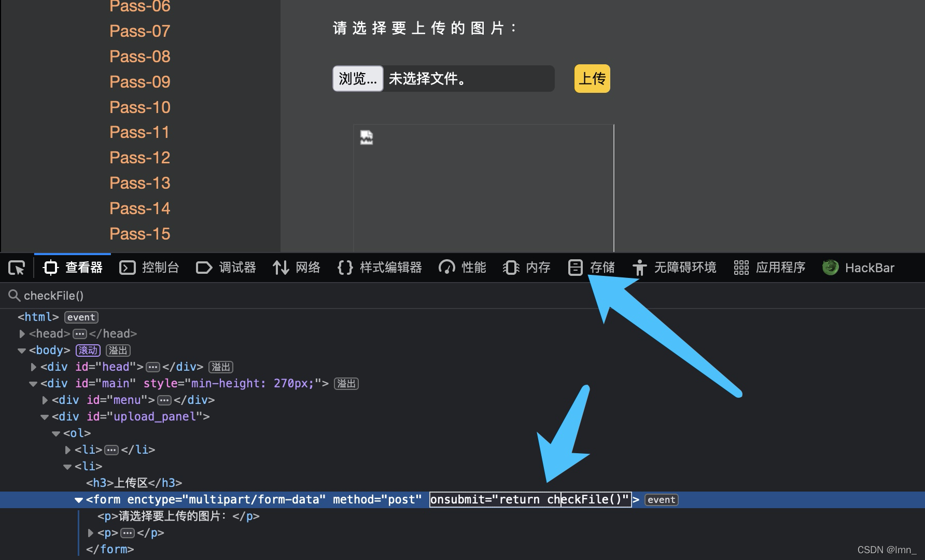Image resolution: width=925 pixels, height=560 pixels.
Task: Click event badge on form element
Action: (662, 500)
